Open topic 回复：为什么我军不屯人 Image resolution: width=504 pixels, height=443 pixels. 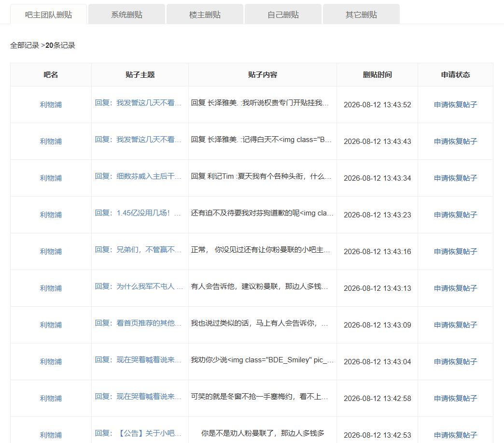[139, 286]
